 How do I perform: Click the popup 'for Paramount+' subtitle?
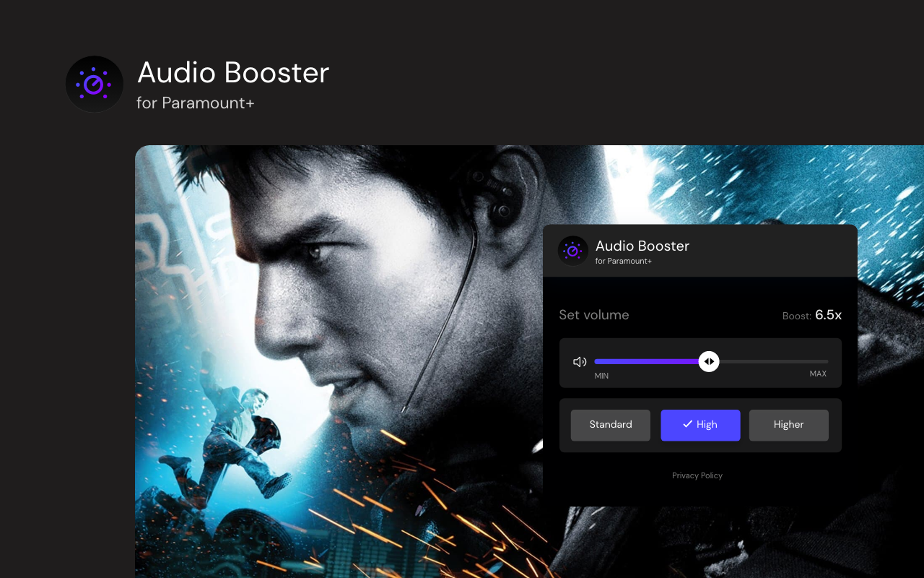coord(624,262)
